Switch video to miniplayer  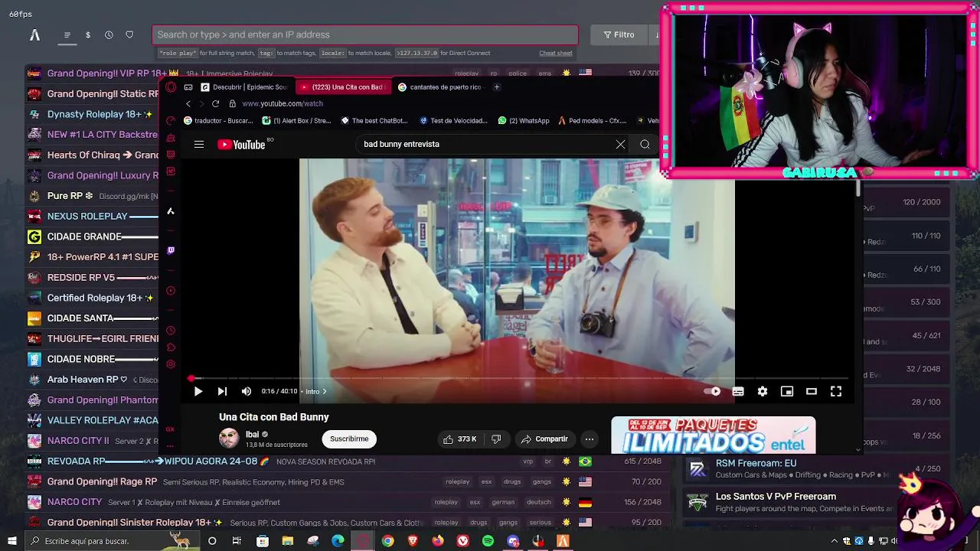click(787, 391)
